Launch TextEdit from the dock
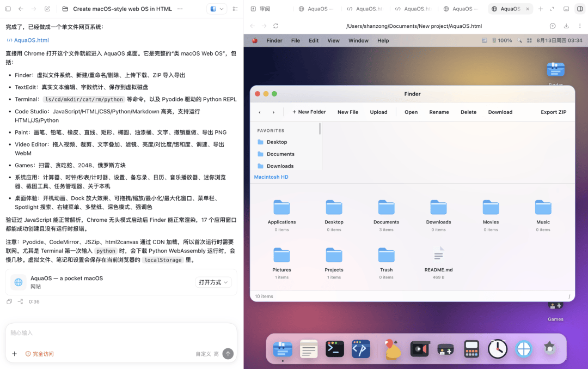Image resolution: width=588 pixels, height=369 pixels. click(309, 349)
